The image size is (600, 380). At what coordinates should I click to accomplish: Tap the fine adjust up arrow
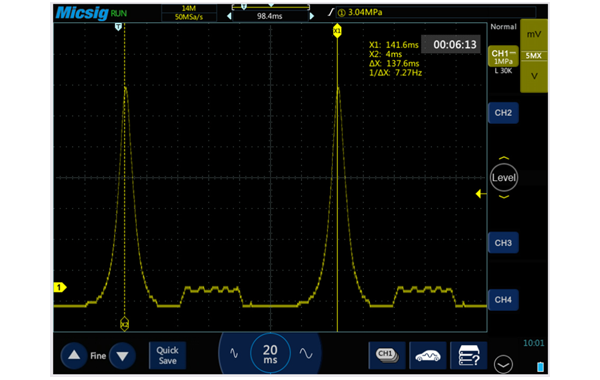coord(74,356)
